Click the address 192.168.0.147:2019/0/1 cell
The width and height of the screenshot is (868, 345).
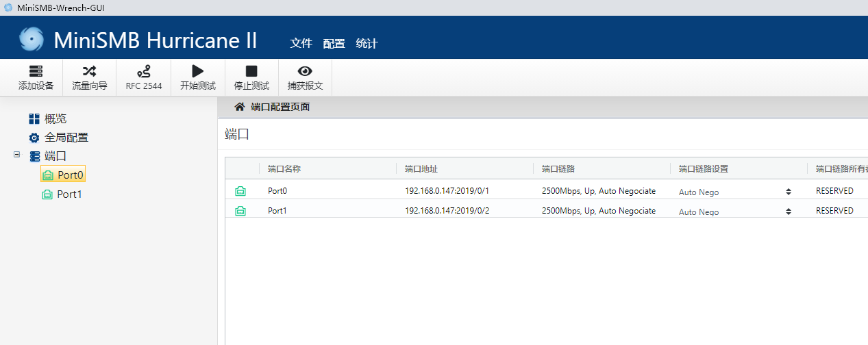pyautogui.click(x=447, y=191)
